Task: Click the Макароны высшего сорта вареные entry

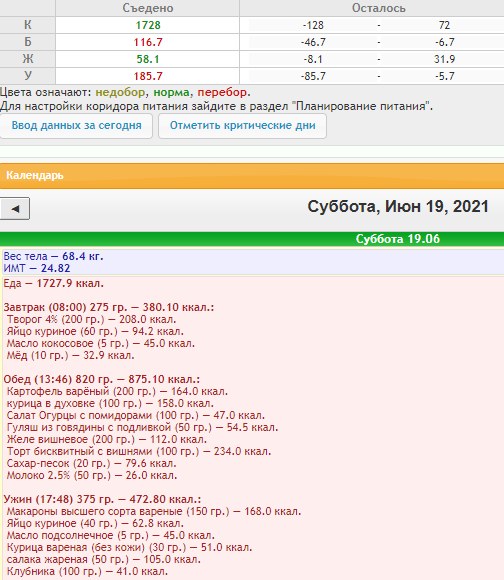Action: tap(154, 512)
